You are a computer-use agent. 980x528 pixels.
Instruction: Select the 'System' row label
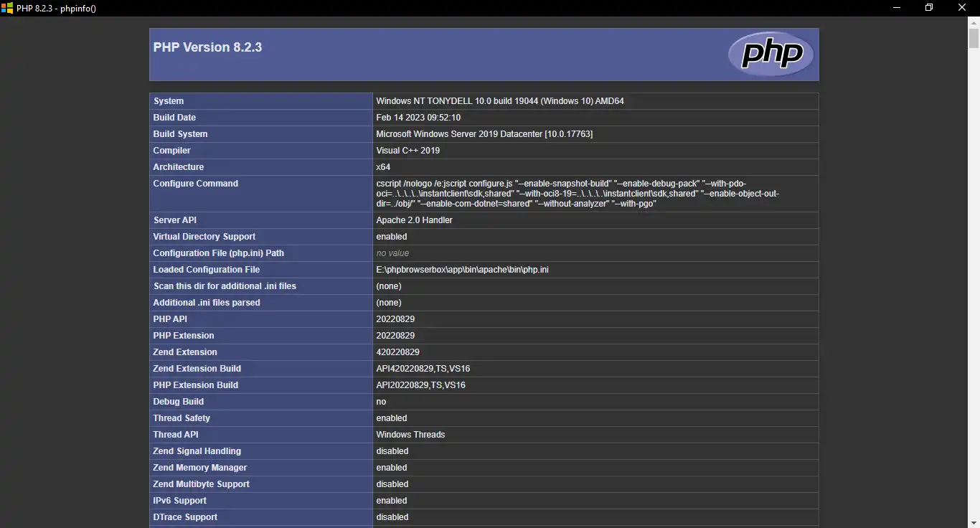(x=169, y=101)
